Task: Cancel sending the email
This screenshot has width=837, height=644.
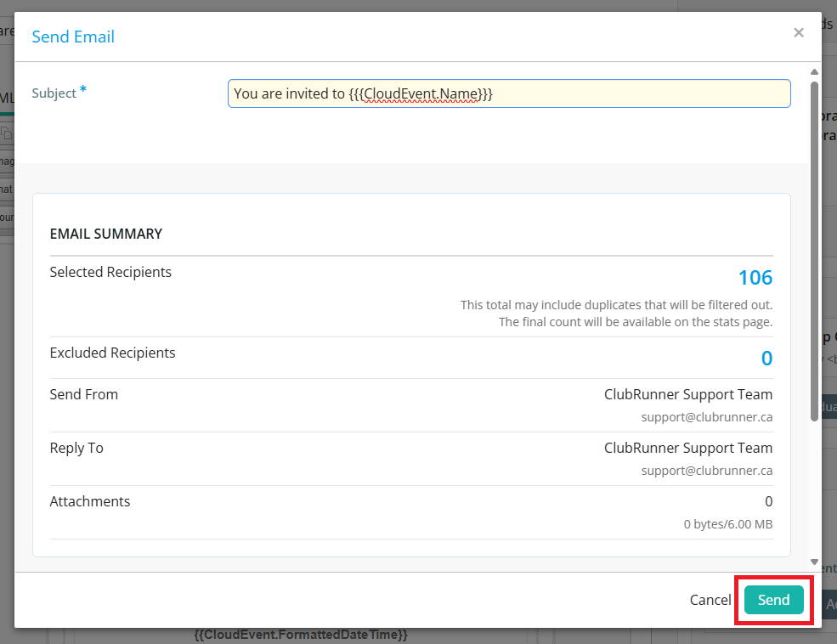Action: (x=710, y=600)
